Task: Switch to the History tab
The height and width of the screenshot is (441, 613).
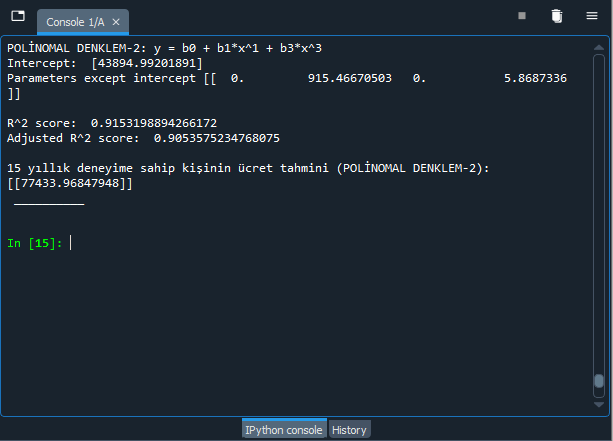Action: [349, 430]
